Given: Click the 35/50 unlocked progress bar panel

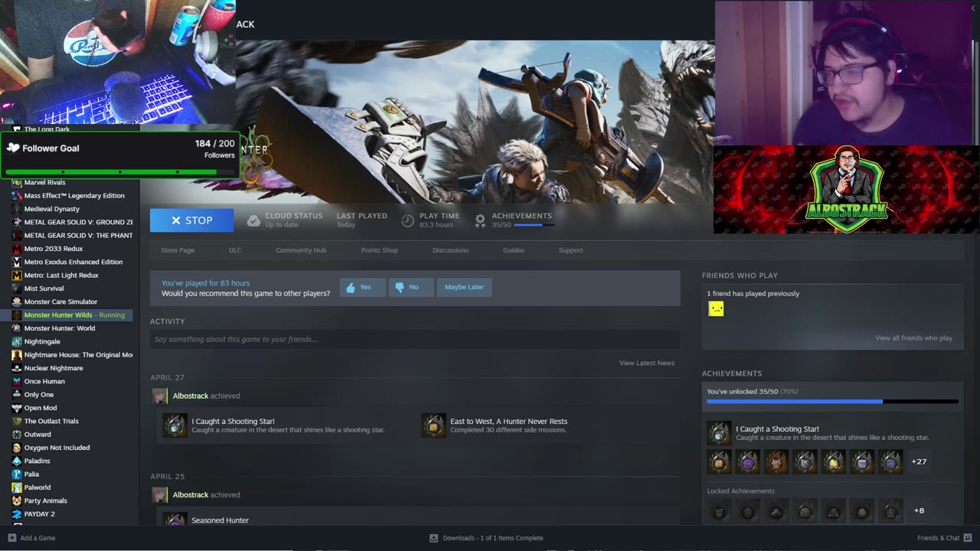Looking at the screenshot, I should pyautogui.click(x=832, y=396).
